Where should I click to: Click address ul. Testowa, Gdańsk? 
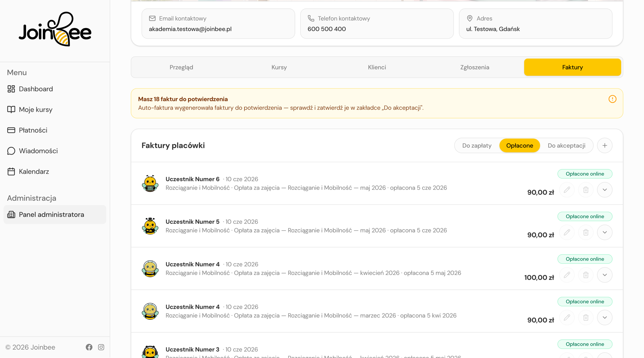point(493,29)
